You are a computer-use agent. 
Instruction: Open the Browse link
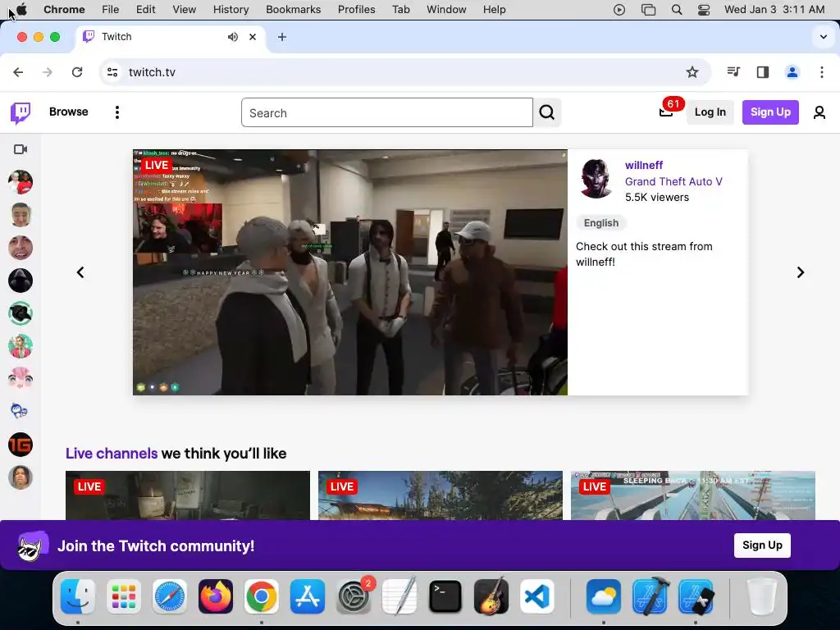pyautogui.click(x=69, y=112)
